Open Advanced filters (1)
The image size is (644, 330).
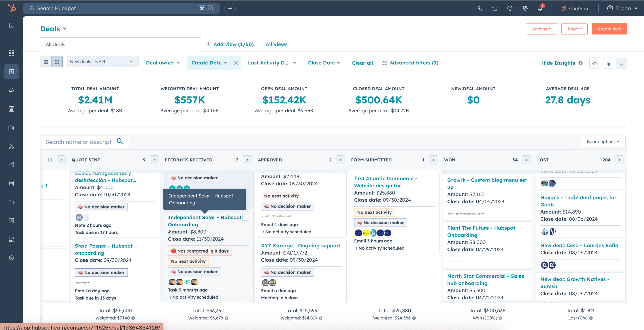coord(410,63)
